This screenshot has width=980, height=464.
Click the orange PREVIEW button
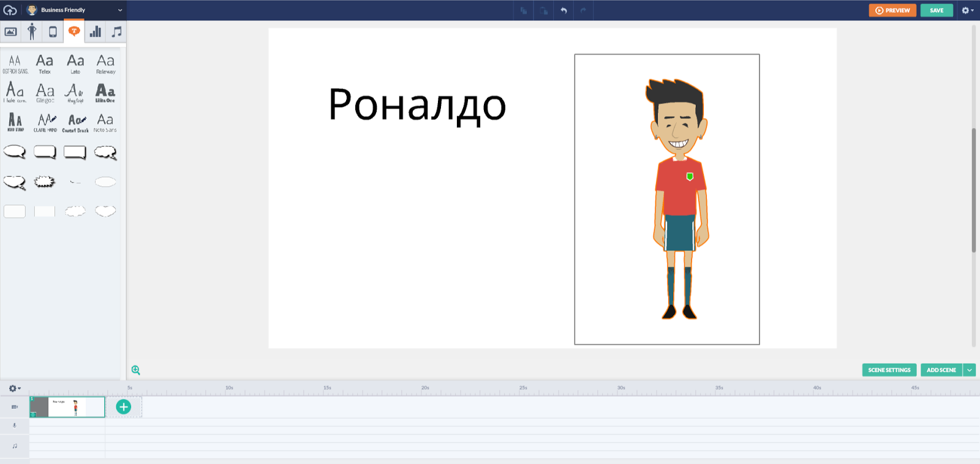pos(892,10)
